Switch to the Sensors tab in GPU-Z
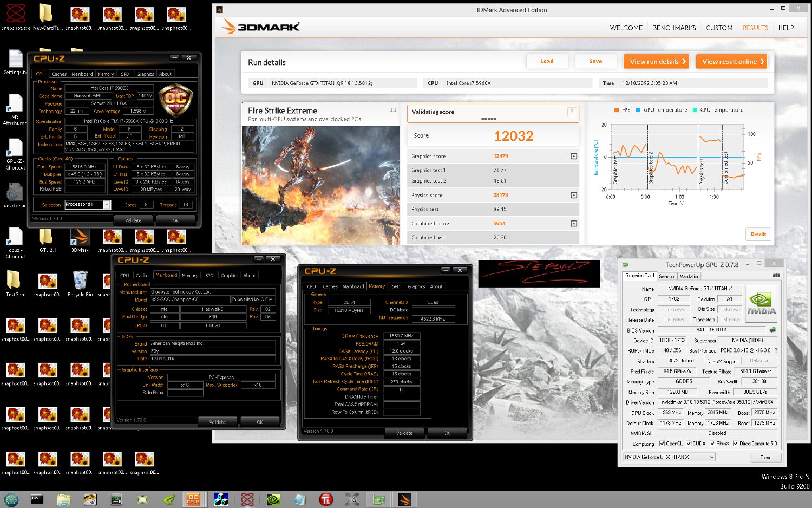812x508 pixels. pyautogui.click(x=667, y=276)
